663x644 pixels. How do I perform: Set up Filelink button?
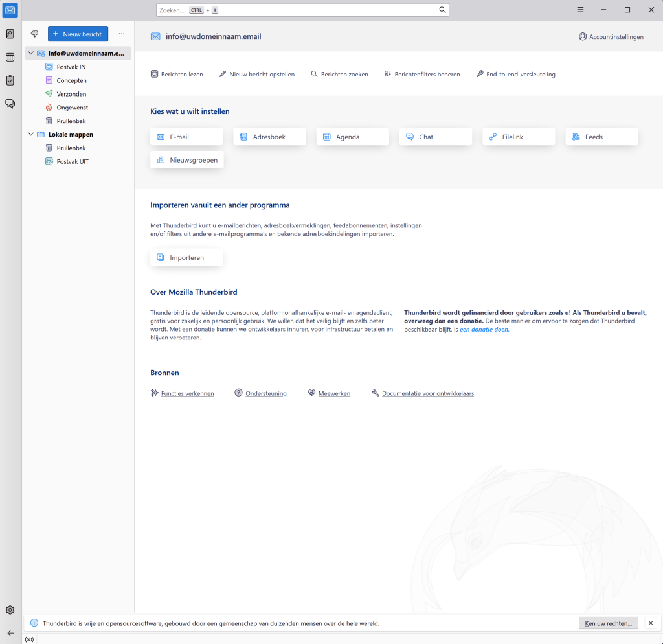click(519, 137)
